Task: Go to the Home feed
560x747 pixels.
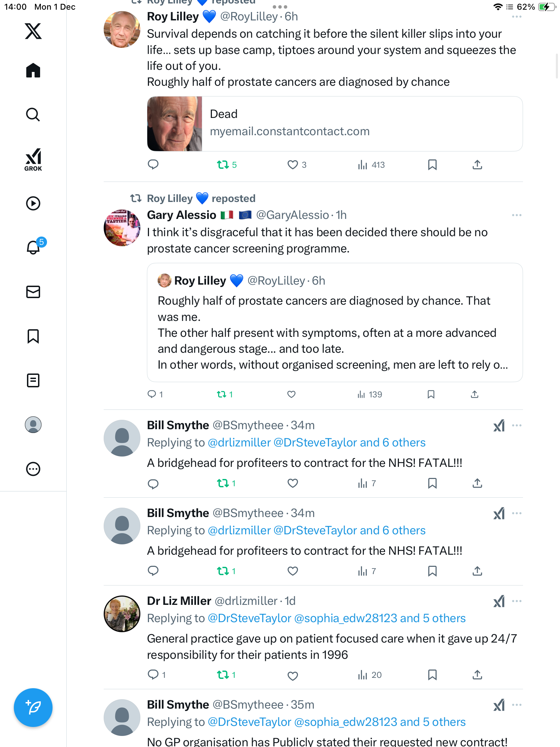Action: (33, 71)
